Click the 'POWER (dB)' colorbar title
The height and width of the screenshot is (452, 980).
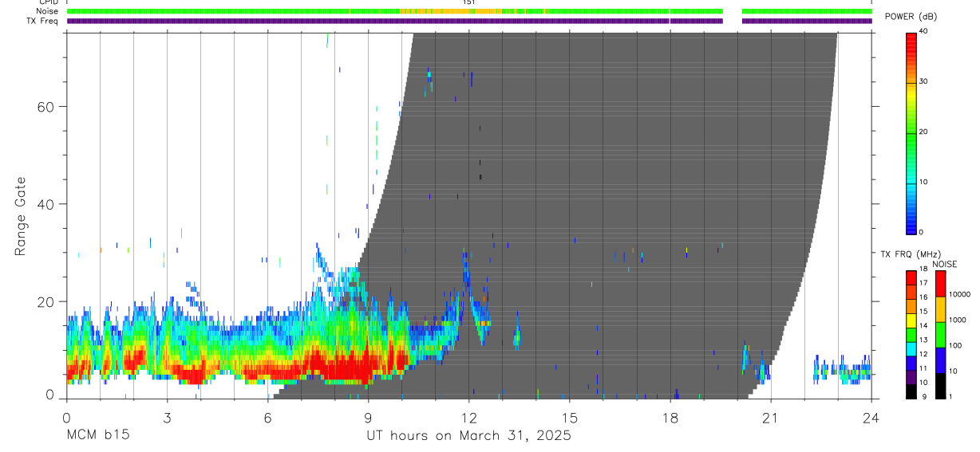911,17
